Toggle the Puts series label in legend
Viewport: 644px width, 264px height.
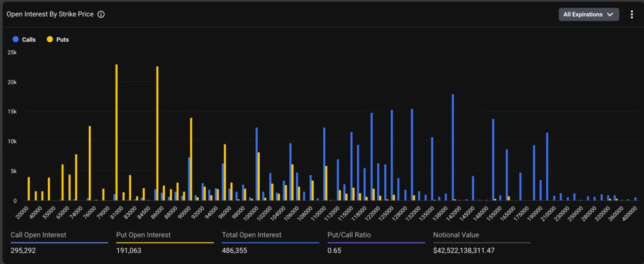click(62, 40)
